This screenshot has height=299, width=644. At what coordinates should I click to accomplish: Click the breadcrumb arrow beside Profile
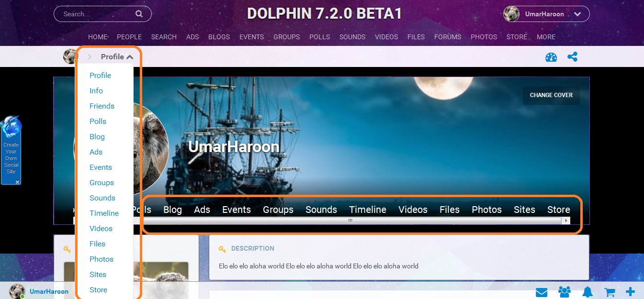click(x=90, y=57)
